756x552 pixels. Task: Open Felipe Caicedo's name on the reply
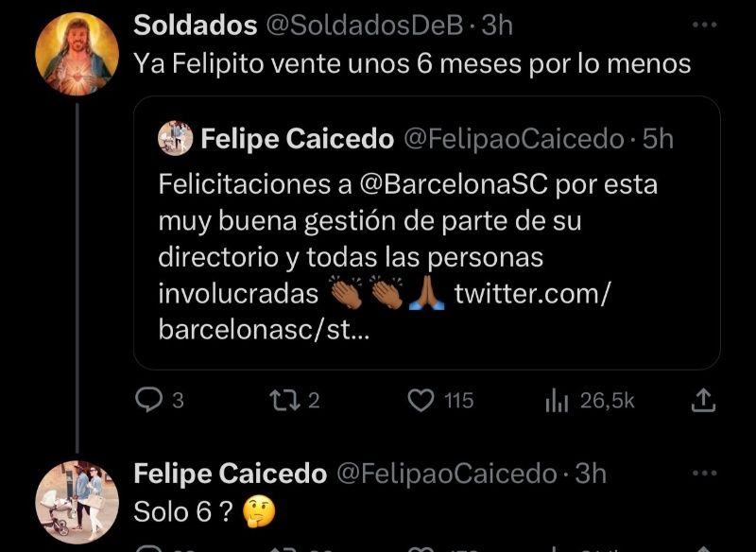[230, 473]
